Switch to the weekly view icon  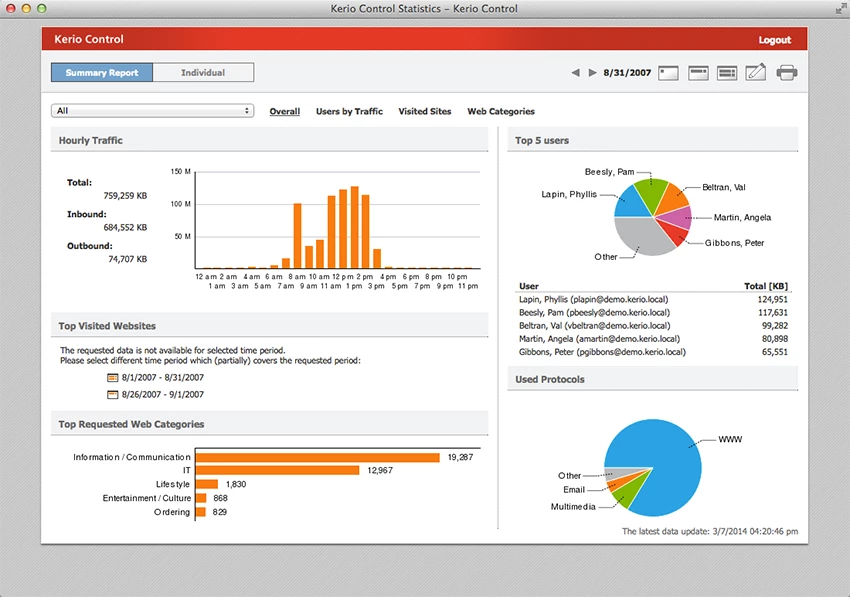tap(698, 72)
